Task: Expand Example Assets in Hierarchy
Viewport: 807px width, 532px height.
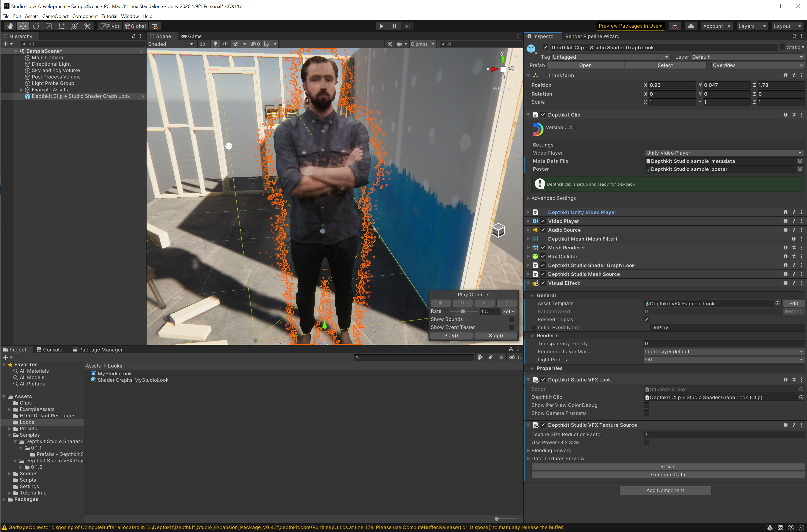Action: click(22, 90)
